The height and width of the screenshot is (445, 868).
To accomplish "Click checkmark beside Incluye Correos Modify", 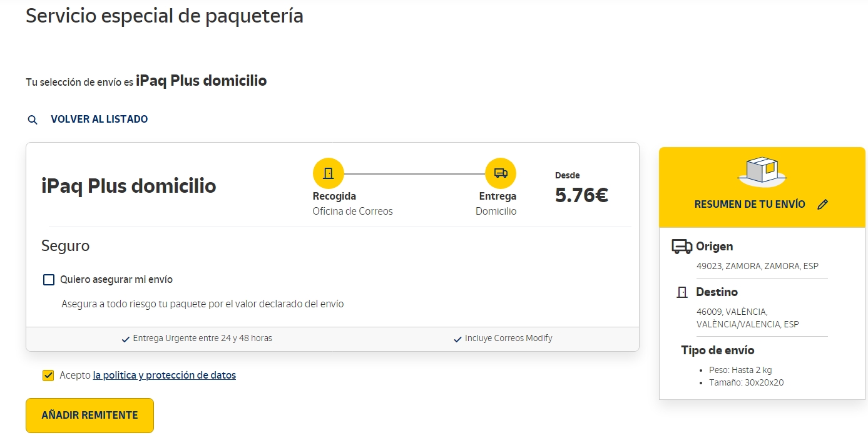I will click(457, 339).
